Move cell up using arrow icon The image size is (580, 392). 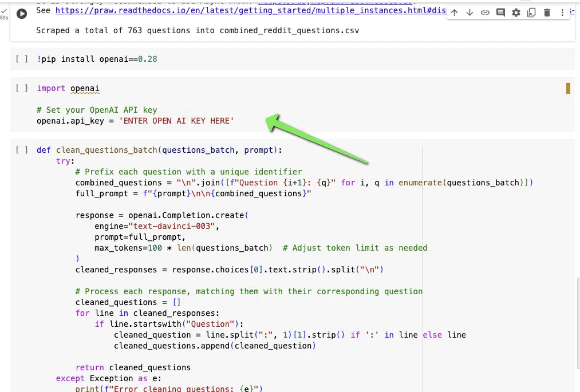pos(454,13)
